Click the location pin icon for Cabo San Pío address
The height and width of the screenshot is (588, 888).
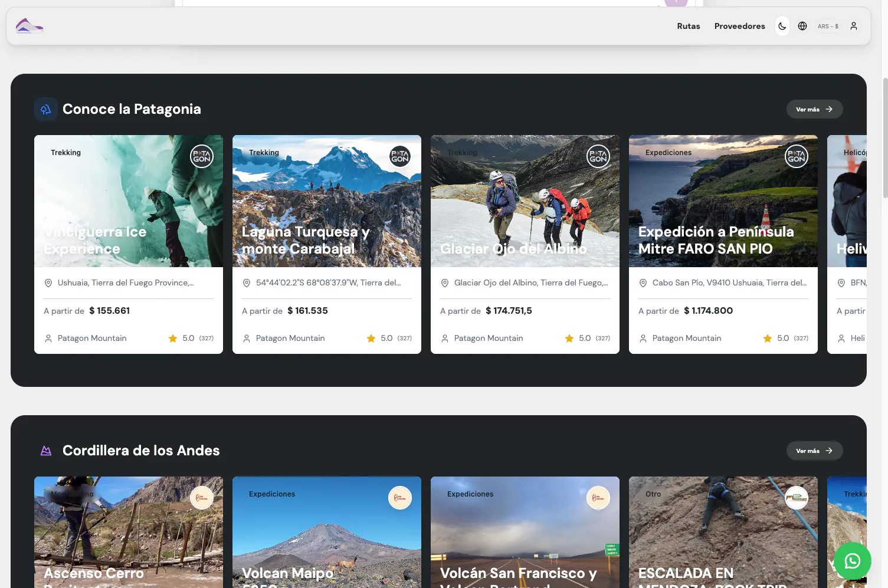(643, 283)
